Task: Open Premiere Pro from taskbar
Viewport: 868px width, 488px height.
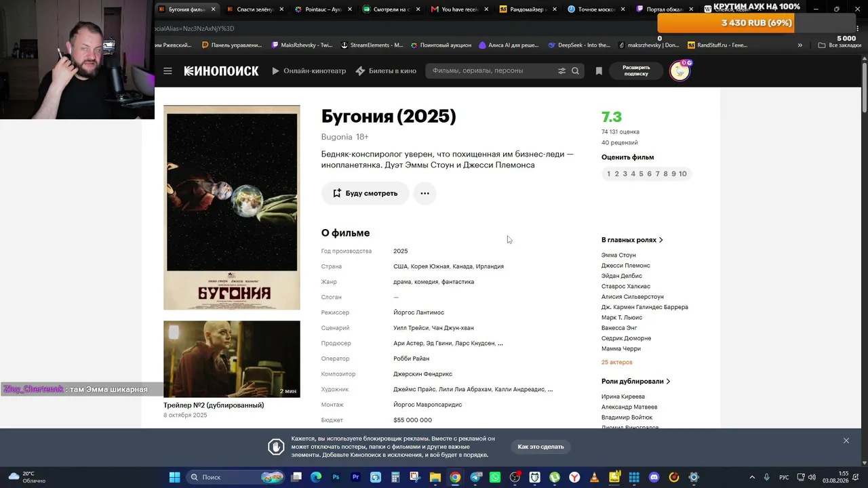Action: 355,477
